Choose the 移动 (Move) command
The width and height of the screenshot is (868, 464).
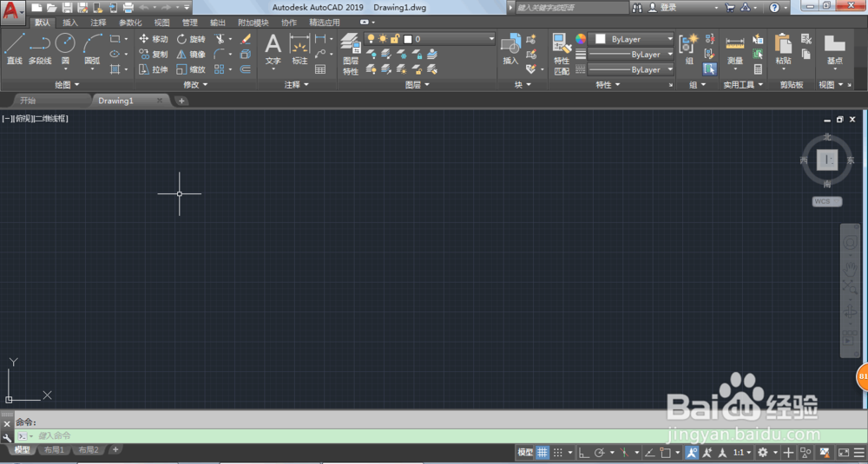click(x=154, y=39)
